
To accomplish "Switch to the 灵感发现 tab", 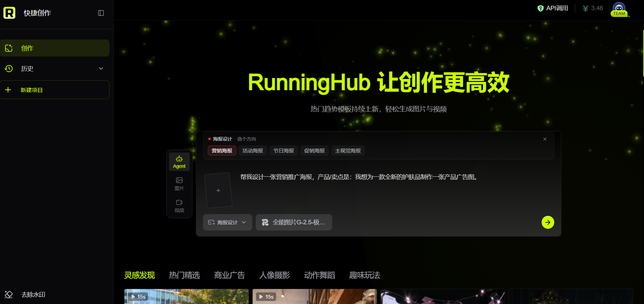I will click(139, 275).
